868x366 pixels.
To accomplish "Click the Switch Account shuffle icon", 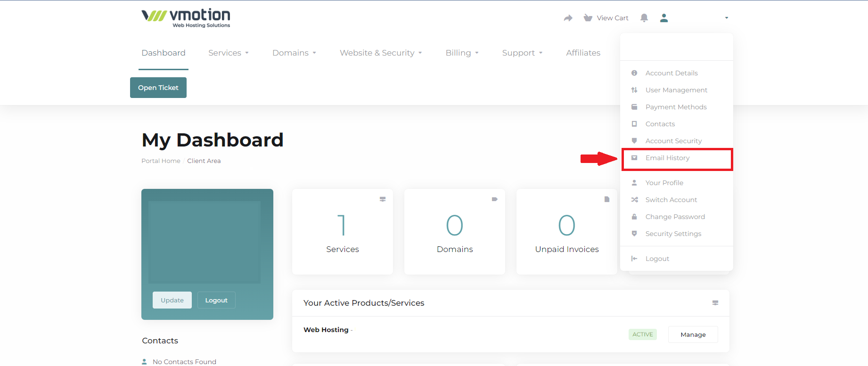I will click(634, 200).
